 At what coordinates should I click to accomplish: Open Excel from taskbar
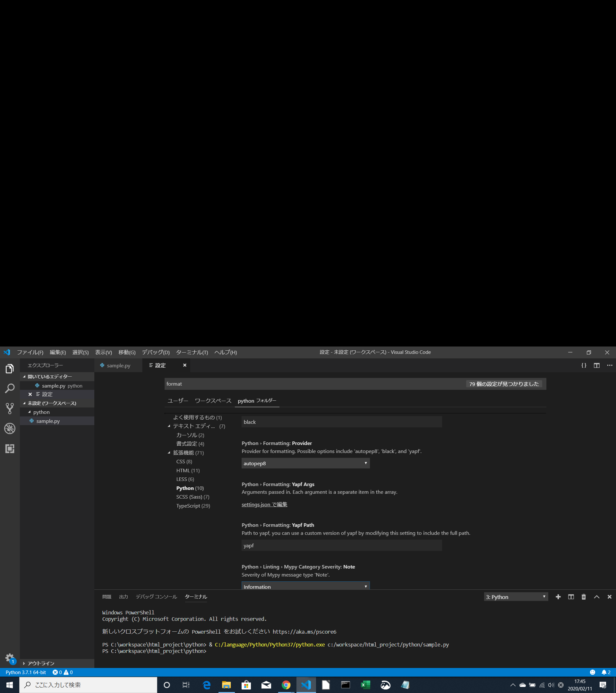[365, 685]
